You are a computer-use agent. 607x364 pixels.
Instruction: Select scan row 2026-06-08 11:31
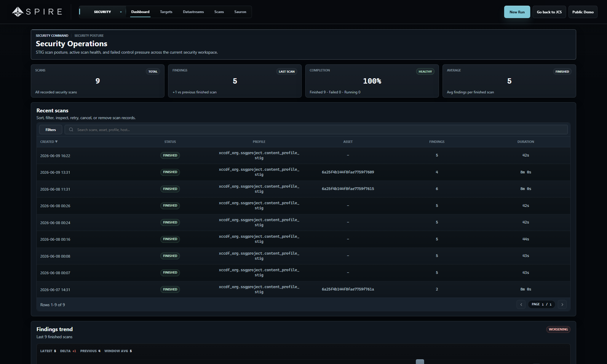303,189
